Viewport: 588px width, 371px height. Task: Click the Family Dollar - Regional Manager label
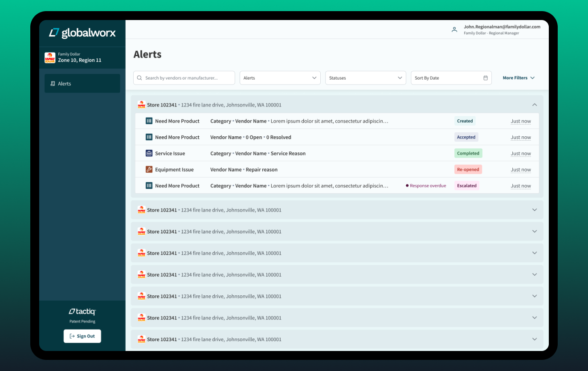coord(491,33)
